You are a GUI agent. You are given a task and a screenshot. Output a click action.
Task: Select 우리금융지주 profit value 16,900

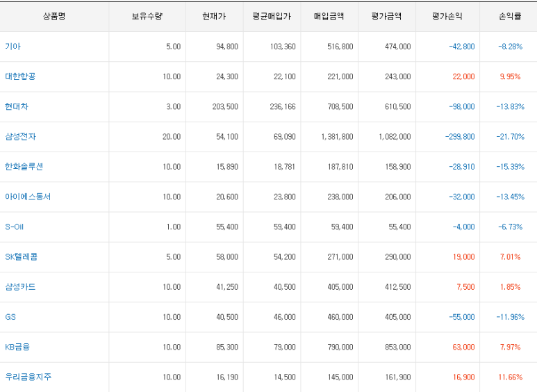[x=464, y=377]
